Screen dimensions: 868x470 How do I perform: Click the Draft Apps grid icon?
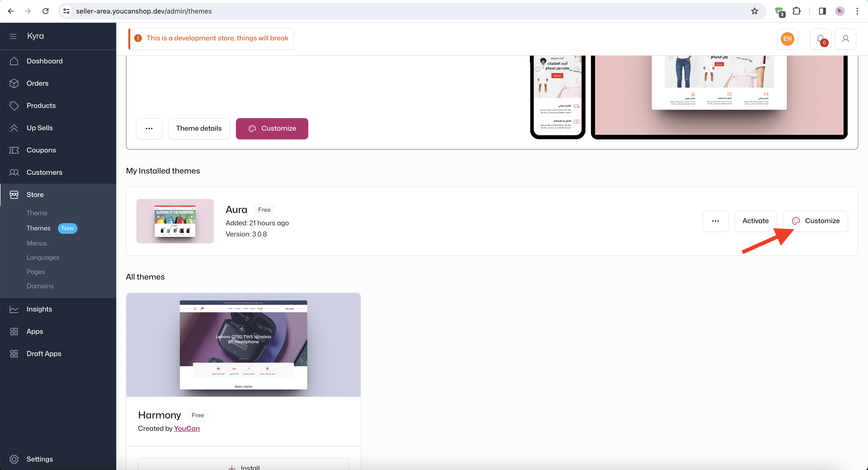coord(14,354)
